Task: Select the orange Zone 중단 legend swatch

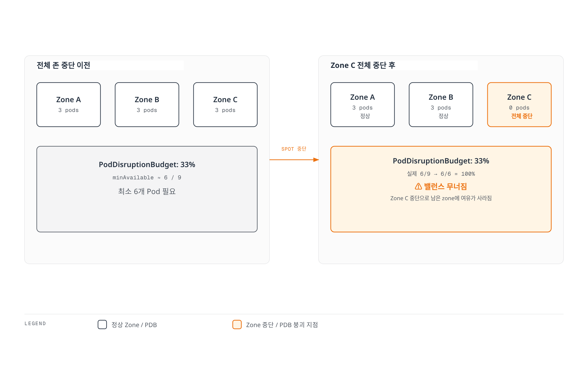Action: [237, 324]
